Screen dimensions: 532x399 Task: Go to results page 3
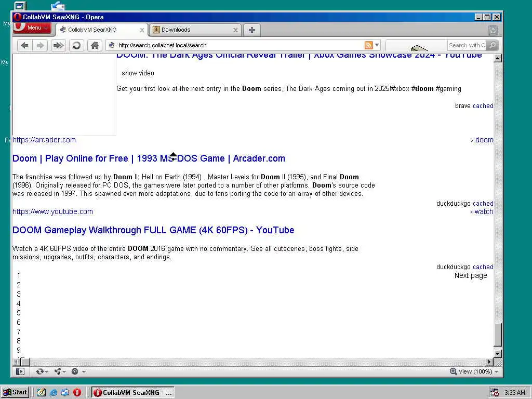click(19, 294)
